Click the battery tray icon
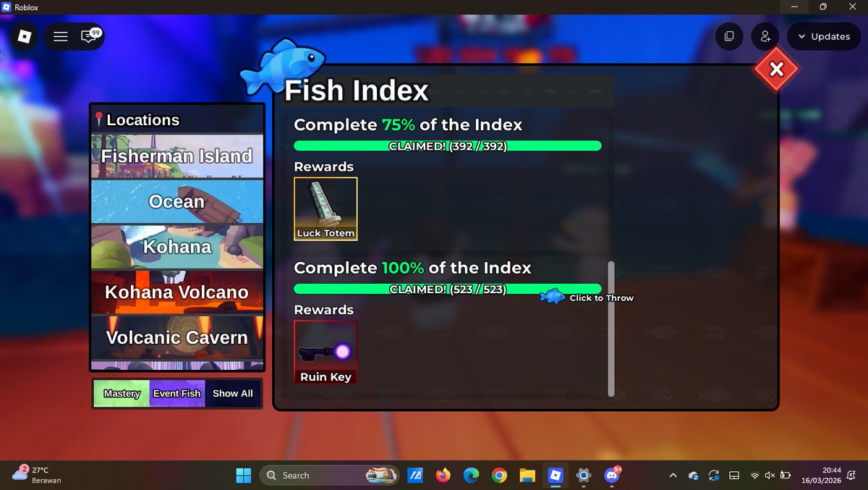This screenshot has height=490, width=868. (786, 476)
